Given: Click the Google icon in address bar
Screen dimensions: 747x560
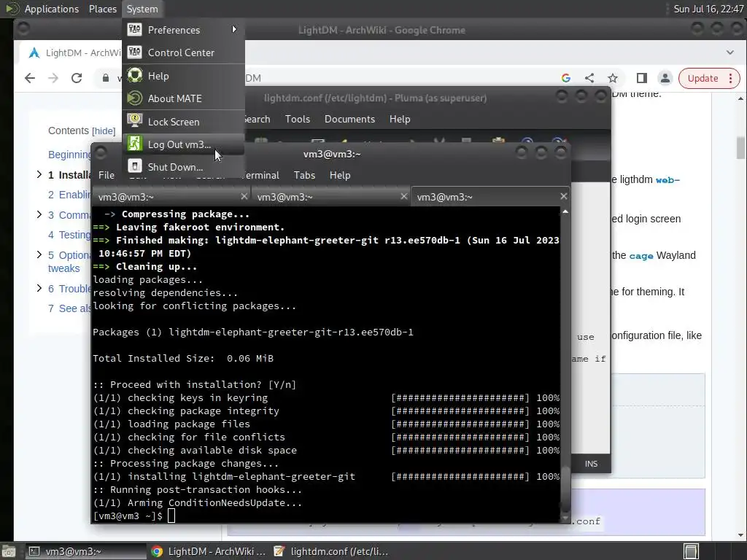Looking at the screenshot, I should click(566, 78).
